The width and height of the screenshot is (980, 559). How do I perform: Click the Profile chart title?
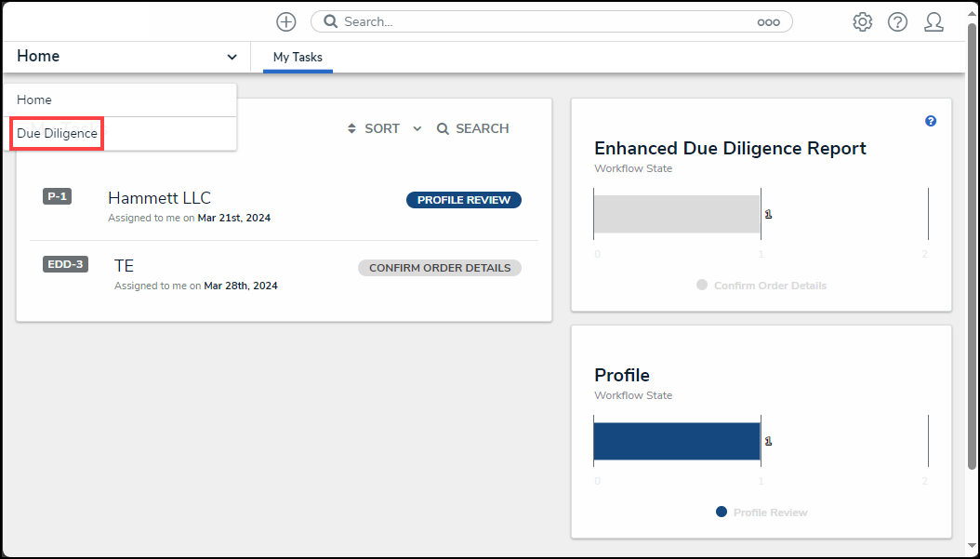click(622, 375)
